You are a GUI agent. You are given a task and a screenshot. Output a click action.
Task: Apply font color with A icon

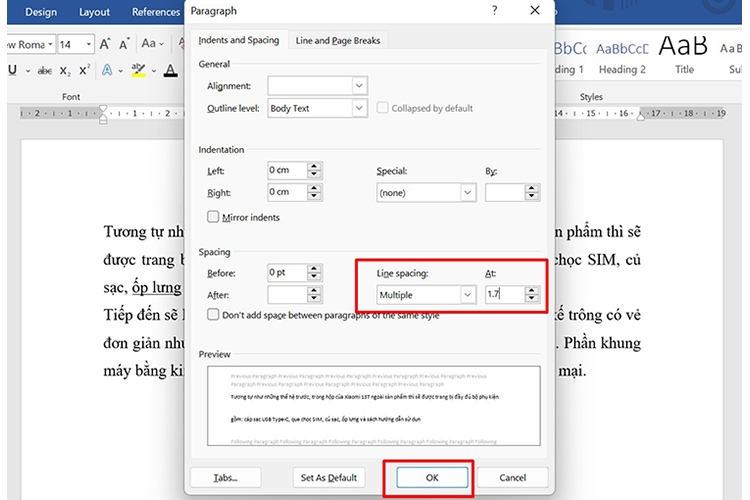point(170,71)
